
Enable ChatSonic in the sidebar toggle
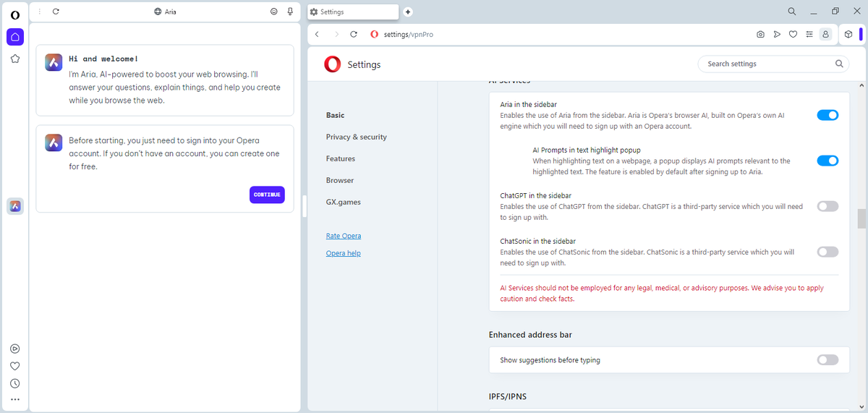[x=827, y=252]
